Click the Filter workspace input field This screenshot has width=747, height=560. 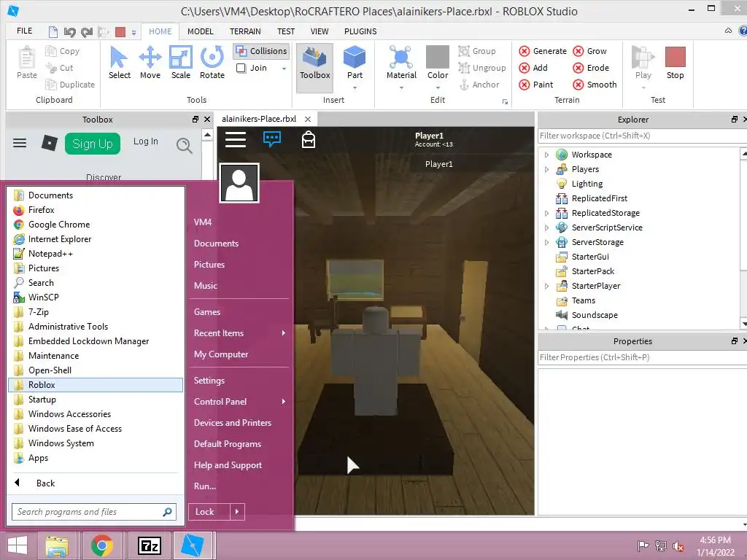point(642,136)
